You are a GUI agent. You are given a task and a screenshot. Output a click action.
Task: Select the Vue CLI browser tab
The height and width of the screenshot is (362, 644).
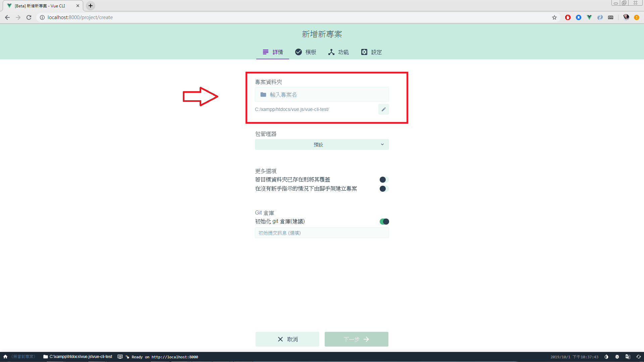coord(43,6)
